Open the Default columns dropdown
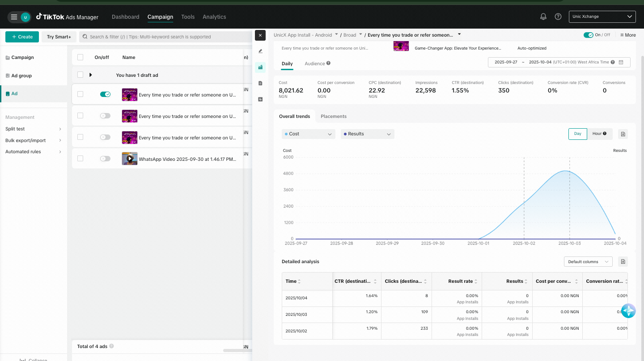The image size is (644, 361). [588, 262]
